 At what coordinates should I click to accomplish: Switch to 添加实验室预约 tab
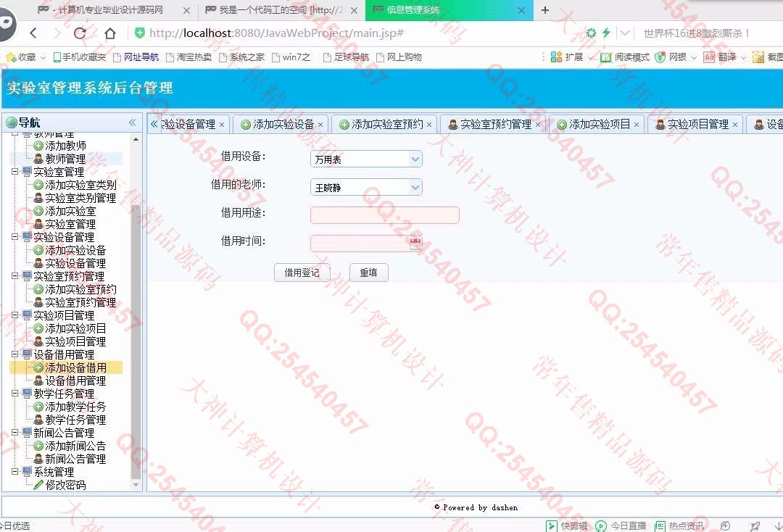coord(385,124)
